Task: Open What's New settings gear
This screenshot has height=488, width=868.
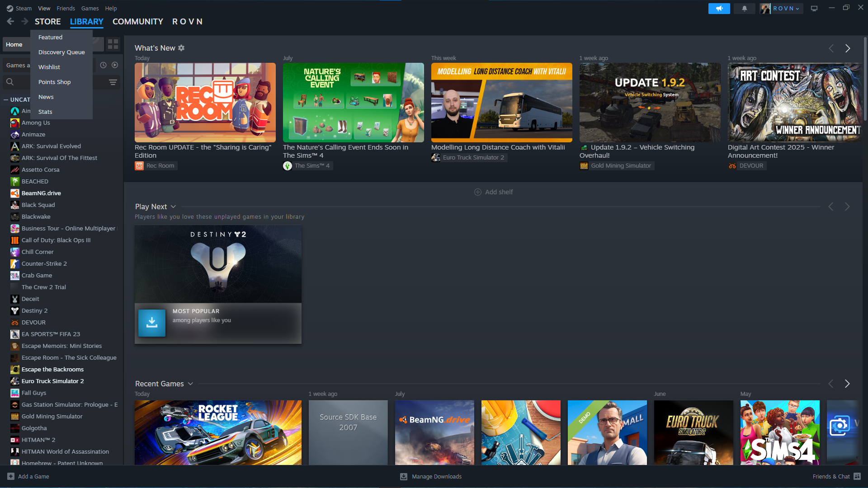Action: tap(181, 48)
